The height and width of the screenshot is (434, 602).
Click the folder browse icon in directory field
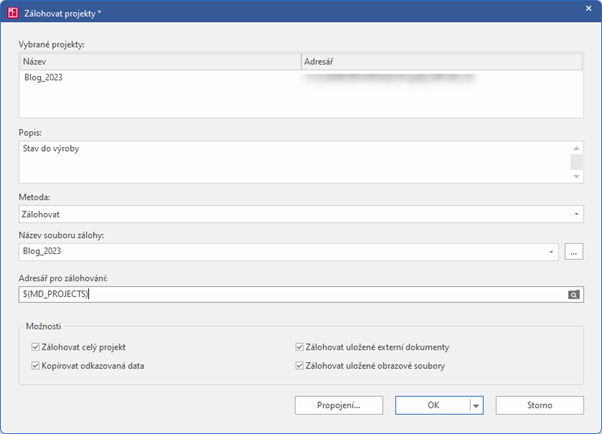573,294
